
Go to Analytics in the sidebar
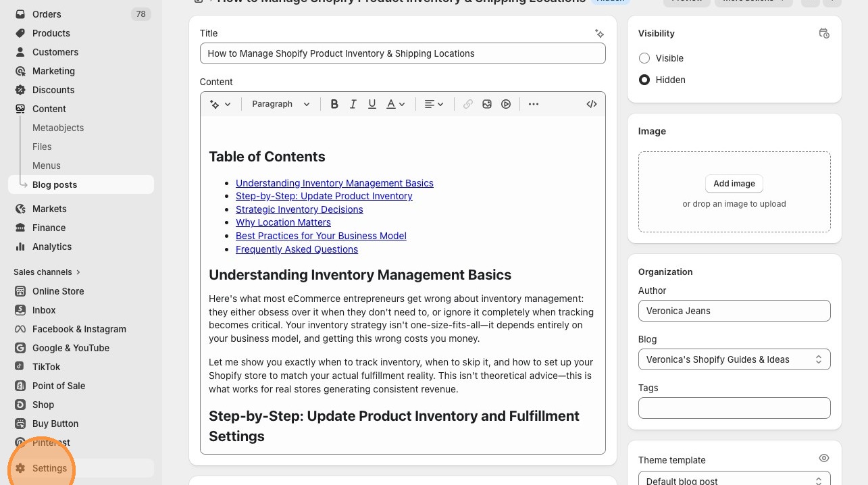pos(51,247)
